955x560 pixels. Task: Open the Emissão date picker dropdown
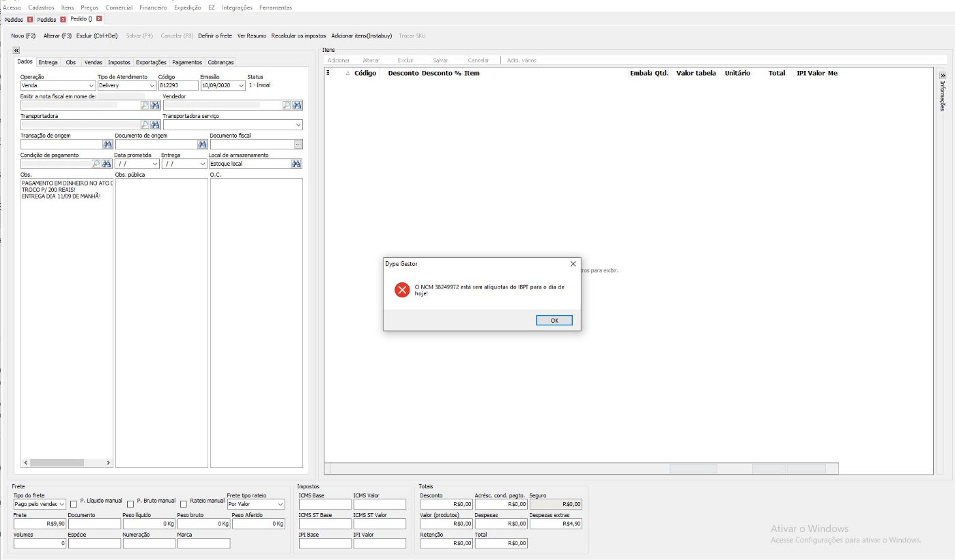[x=241, y=86]
